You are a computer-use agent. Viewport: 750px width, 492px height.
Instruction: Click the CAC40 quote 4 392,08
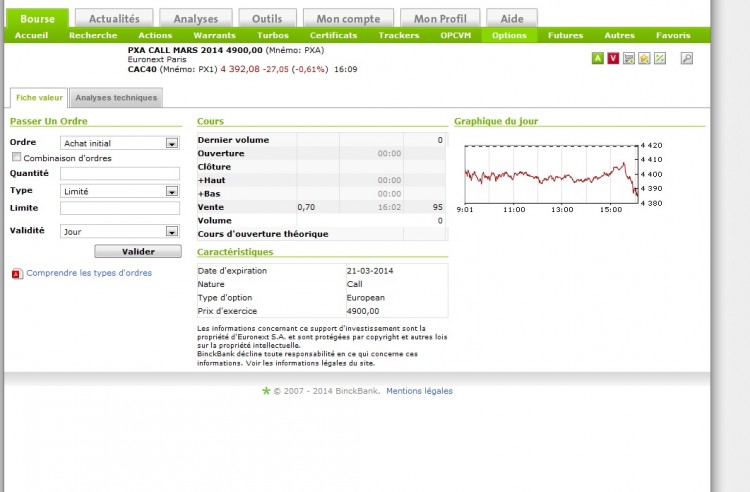coord(240,69)
